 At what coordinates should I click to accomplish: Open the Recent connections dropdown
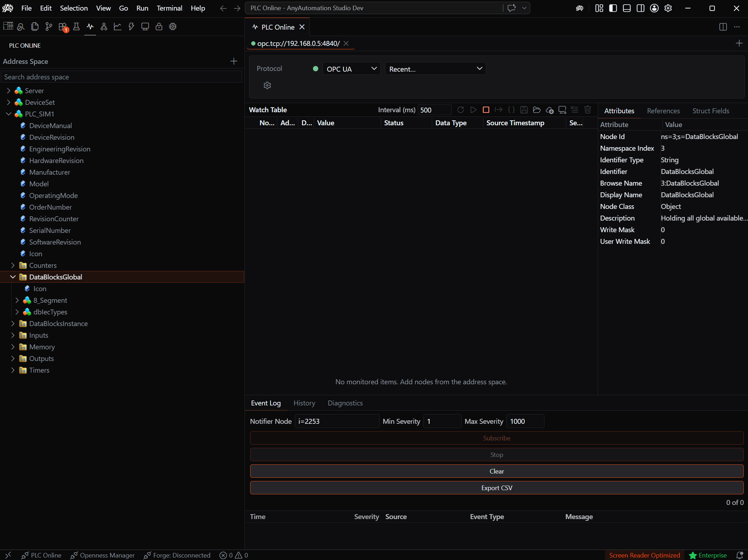coord(435,69)
